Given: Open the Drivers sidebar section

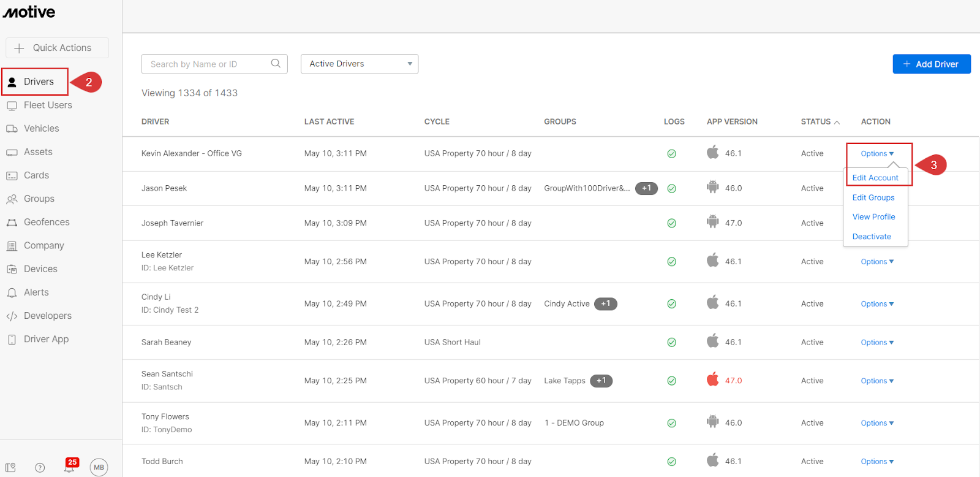Looking at the screenshot, I should (35, 82).
